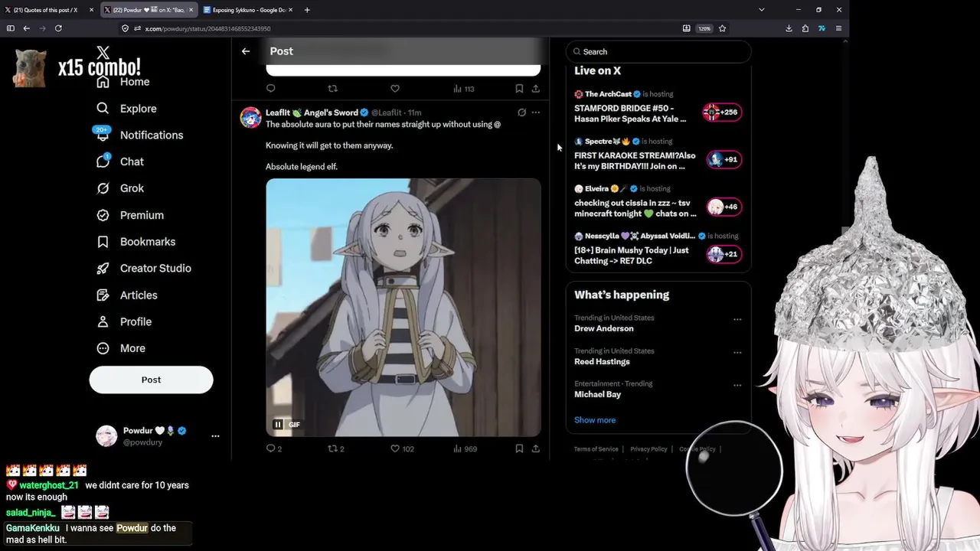Screen dimensions: 980x551
Task: Click Show more under What's happening
Action: coord(595,420)
